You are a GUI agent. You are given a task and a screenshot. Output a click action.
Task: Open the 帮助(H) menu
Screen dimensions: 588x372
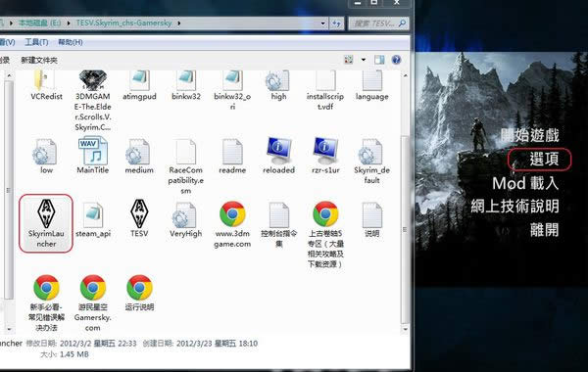(71, 42)
